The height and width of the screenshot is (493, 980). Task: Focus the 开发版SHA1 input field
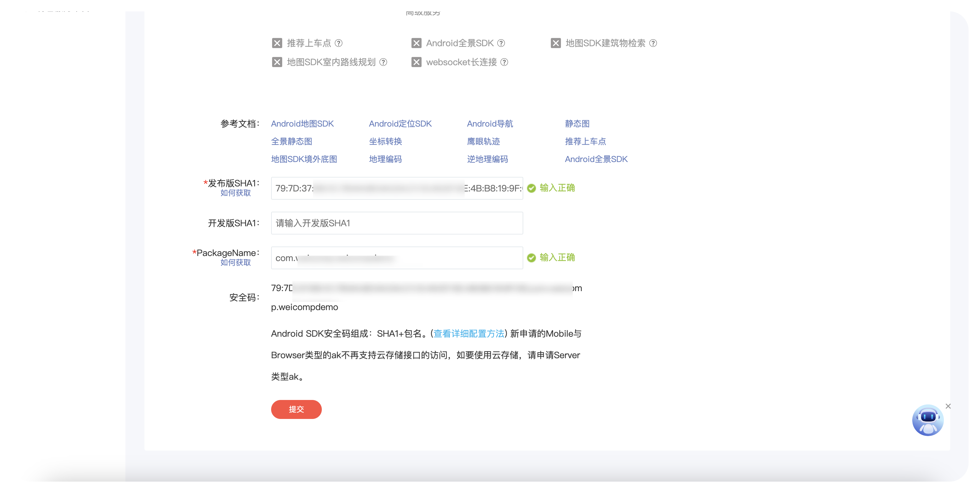pos(397,223)
